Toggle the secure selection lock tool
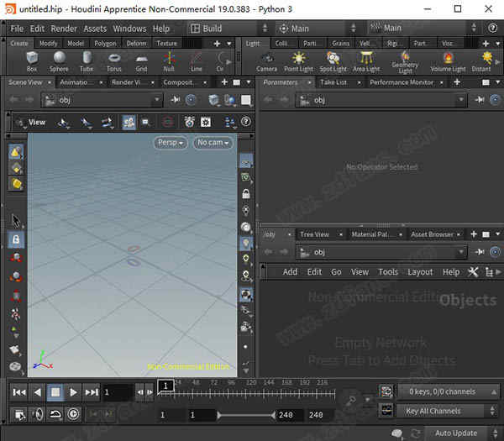This screenshot has width=504, height=441. [16, 239]
